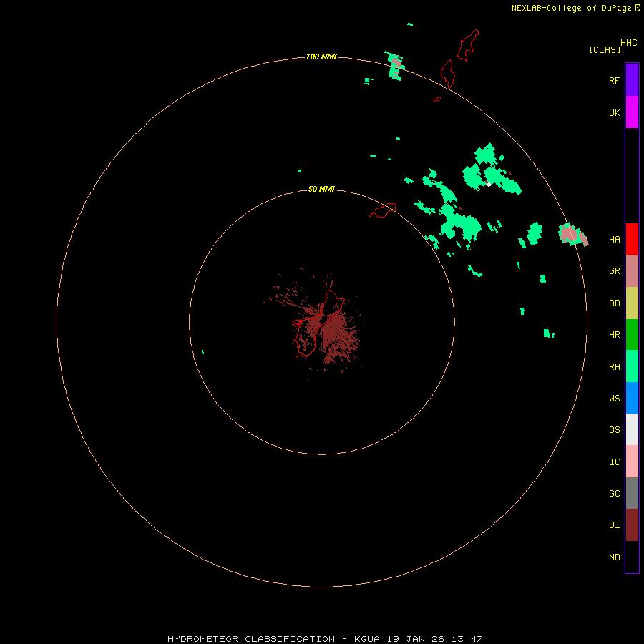This screenshot has width=644, height=644.
Task: Click the gray GC ground clutter swatch
Action: click(x=632, y=493)
